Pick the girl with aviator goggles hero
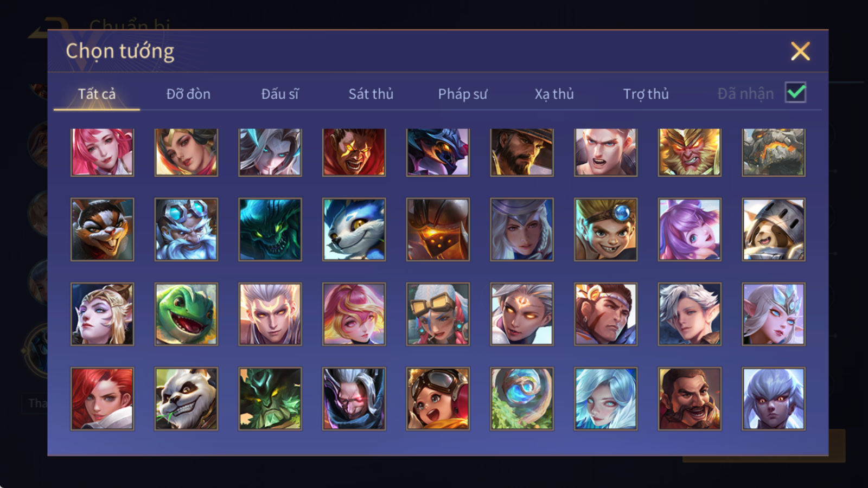This screenshot has height=488, width=868. click(x=438, y=399)
